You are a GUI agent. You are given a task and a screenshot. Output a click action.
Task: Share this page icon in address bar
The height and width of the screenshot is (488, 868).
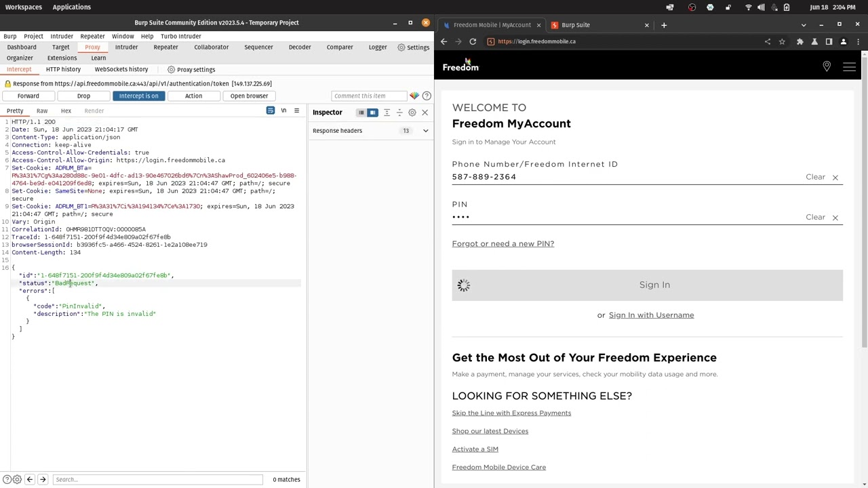tap(768, 41)
